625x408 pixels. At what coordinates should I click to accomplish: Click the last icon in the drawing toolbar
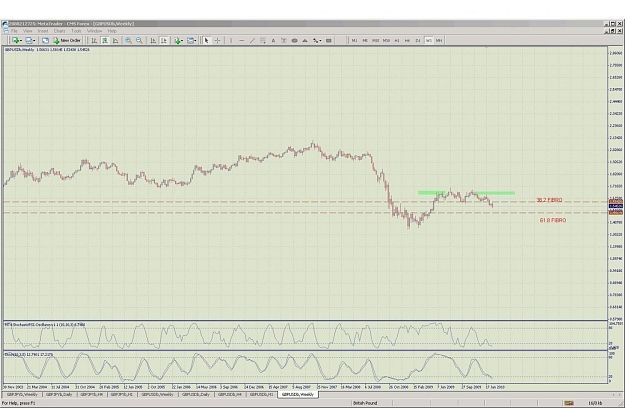click(328, 40)
